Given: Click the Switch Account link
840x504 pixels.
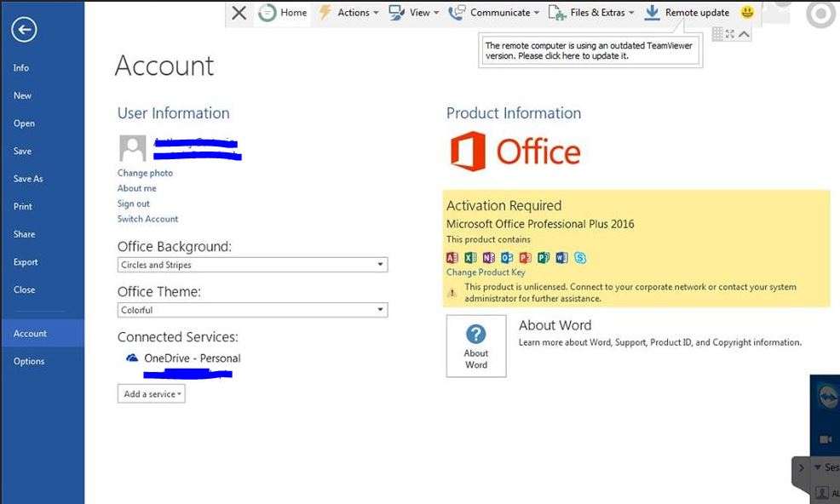Looking at the screenshot, I should [148, 219].
